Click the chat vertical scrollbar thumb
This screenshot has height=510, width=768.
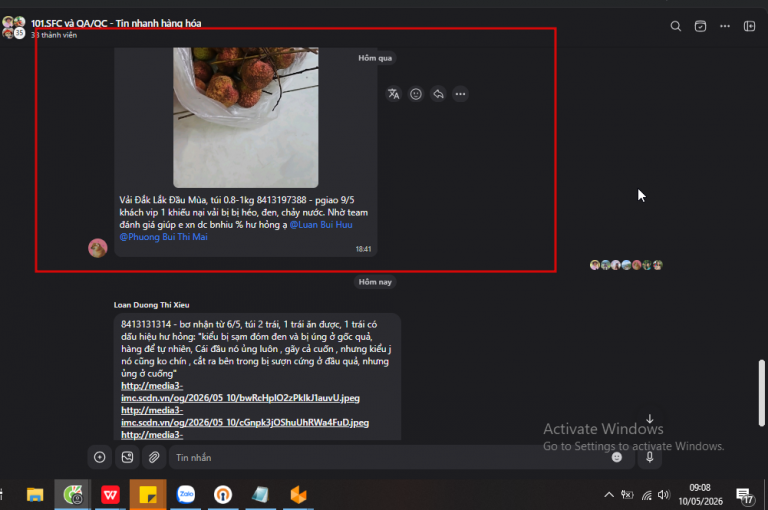[x=761, y=393]
